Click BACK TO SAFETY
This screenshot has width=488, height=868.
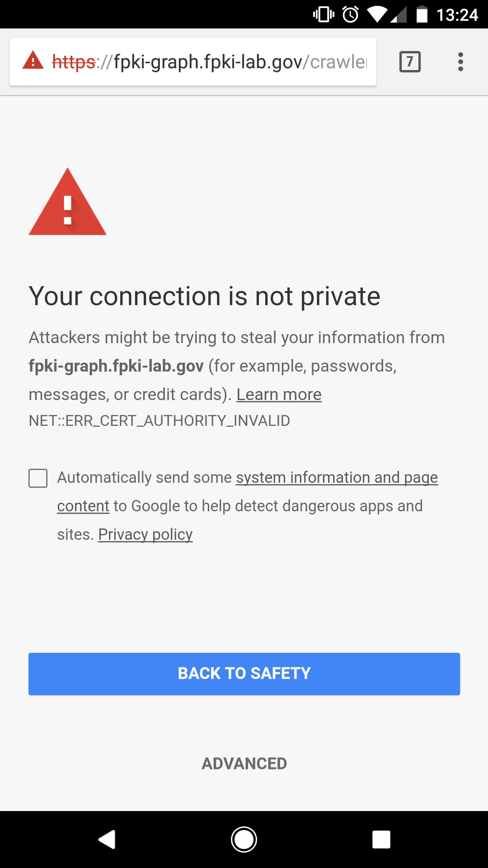pos(244,674)
